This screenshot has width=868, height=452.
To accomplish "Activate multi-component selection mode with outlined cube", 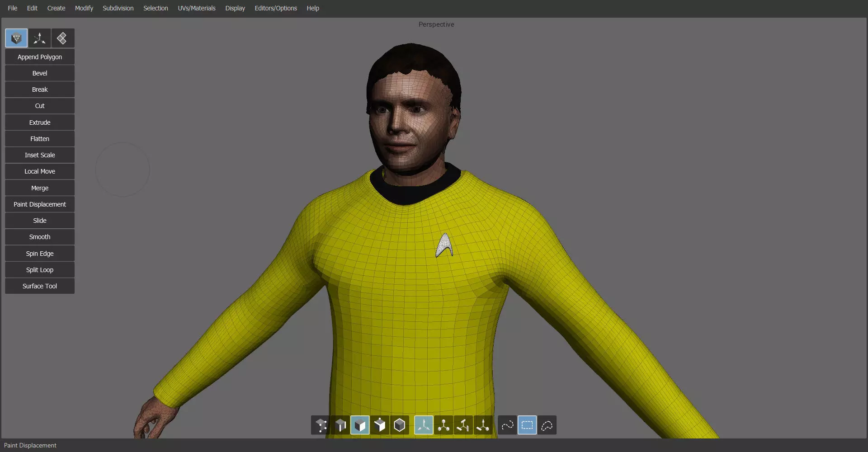I will (400, 425).
